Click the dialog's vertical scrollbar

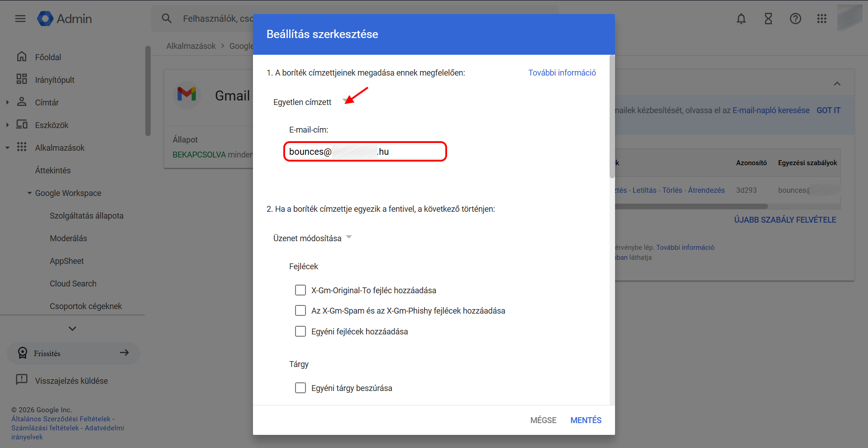612,118
